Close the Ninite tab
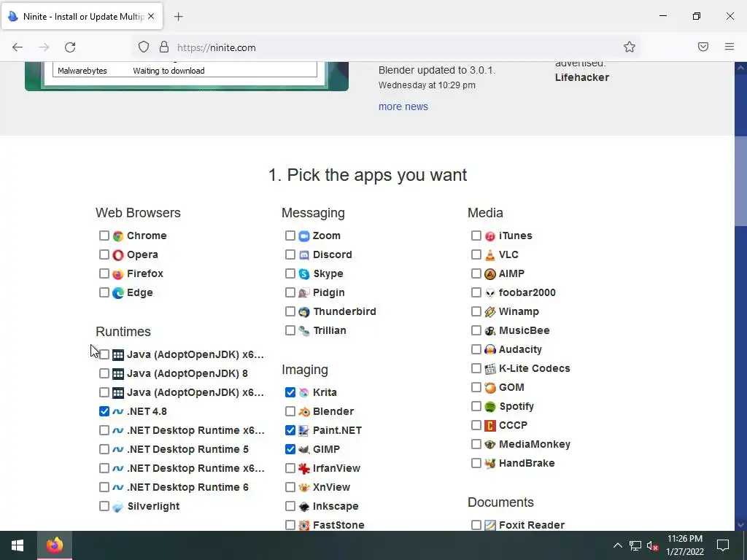 [x=151, y=16]
